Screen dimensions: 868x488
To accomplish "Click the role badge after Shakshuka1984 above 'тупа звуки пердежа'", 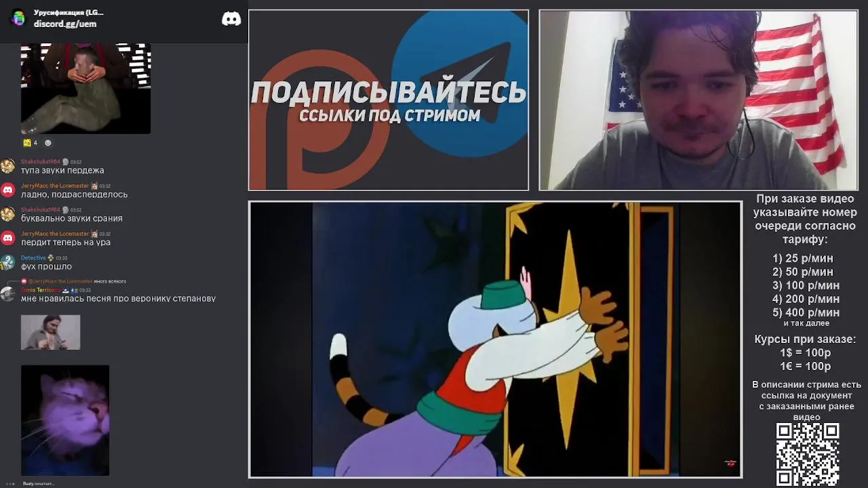I will click(65, 162).
